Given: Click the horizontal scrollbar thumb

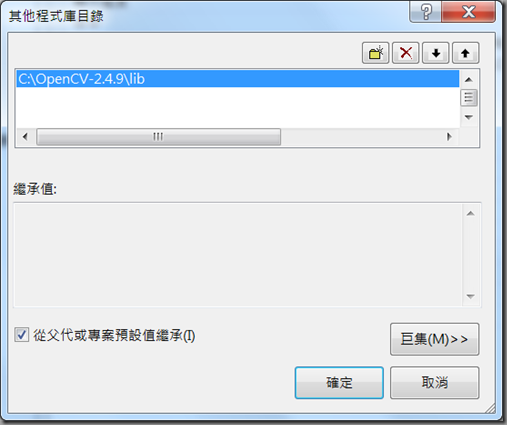Looking at the screenshot, I should [x=158, y=137].
